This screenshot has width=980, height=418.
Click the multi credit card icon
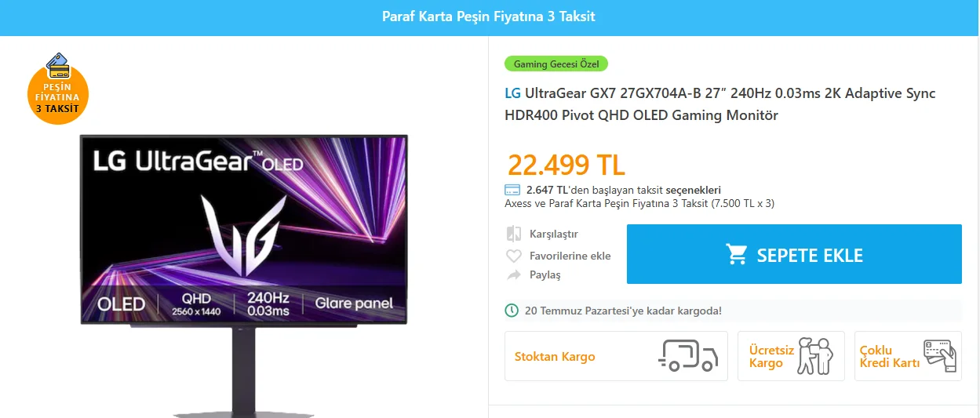[x=939, y=356]
